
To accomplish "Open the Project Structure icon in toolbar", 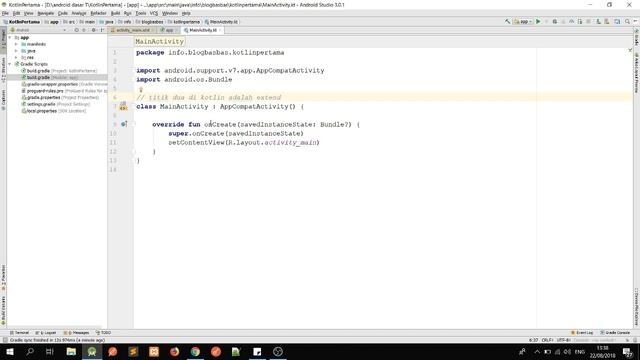I will pyautogui.click(x=617, y=22).
